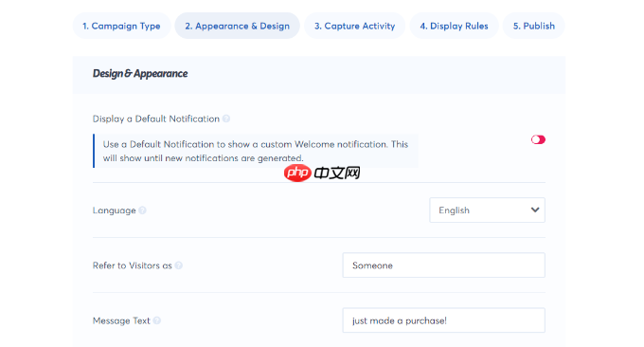
Task: Open the Publish step tab
Action: coord(533,26)
